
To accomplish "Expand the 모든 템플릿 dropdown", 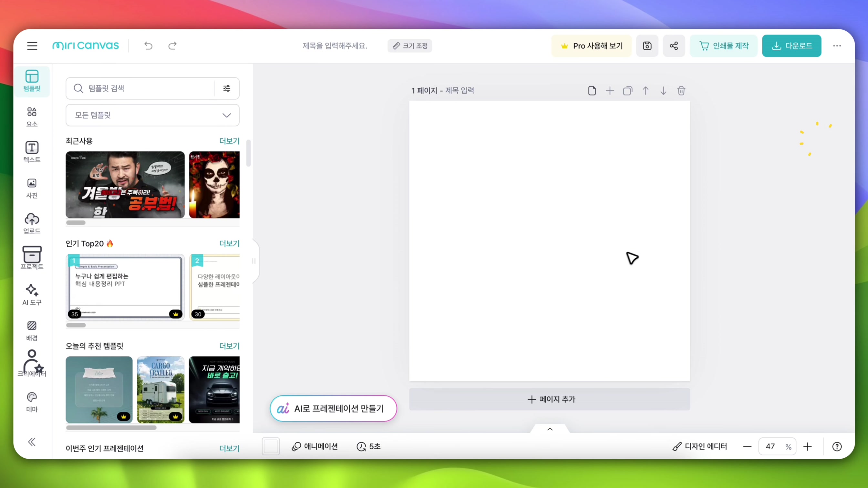I will coord(153,115).
